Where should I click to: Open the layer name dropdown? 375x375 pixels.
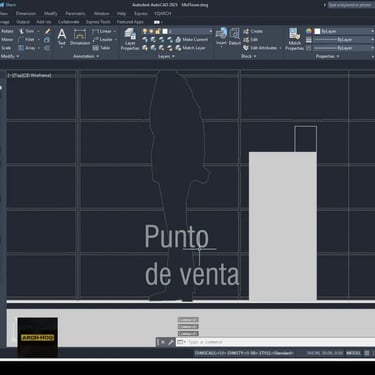210,31
